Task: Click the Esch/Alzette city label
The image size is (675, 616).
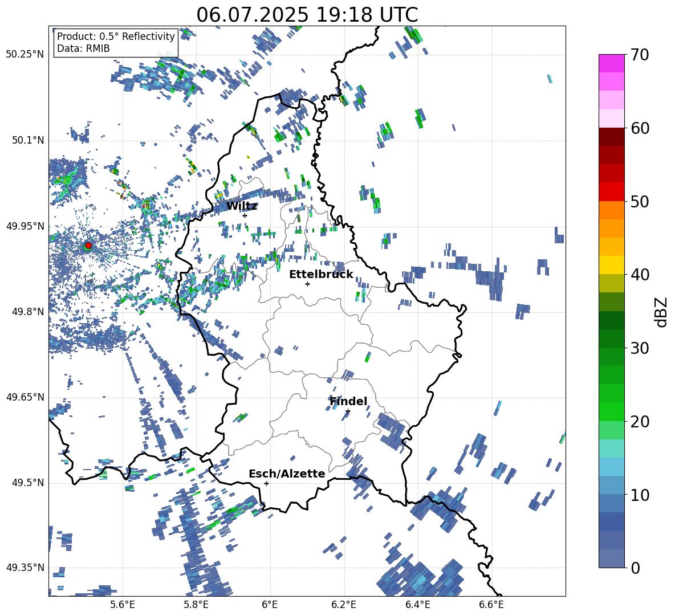Action: (287, 474)
